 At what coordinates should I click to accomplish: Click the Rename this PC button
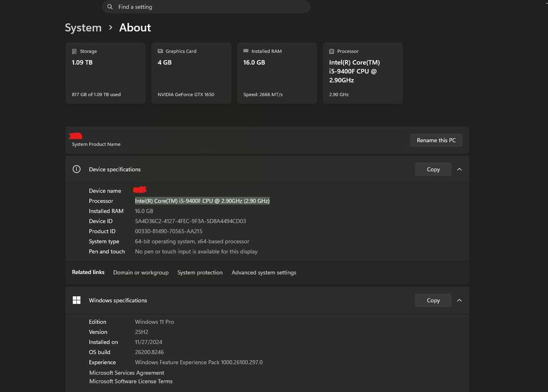pyautogui.click(x=436, y=140)
